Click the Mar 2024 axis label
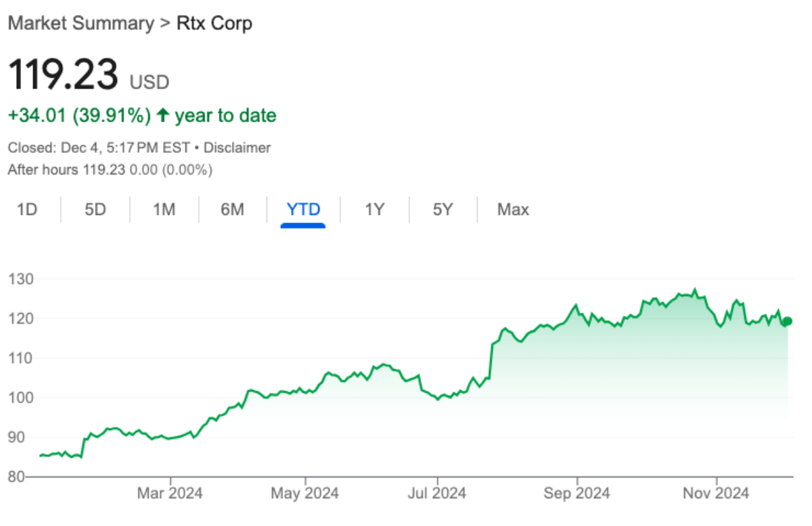 tap(169, 494)
